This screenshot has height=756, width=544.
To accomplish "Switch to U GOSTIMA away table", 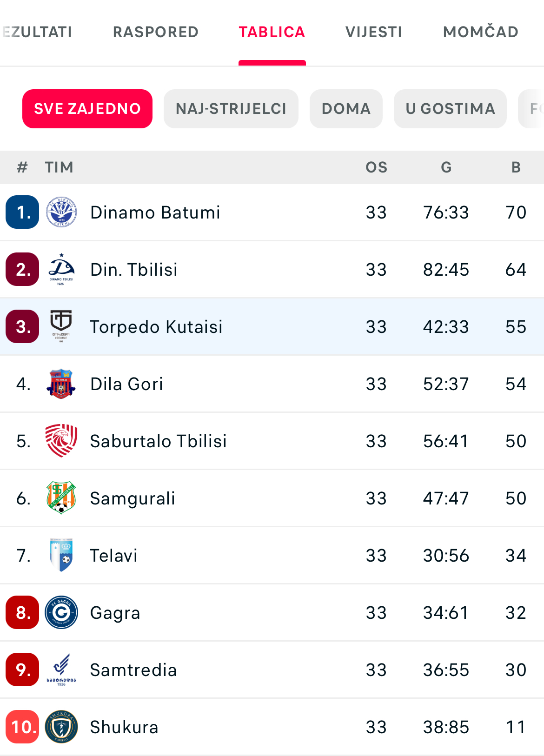I will [450, 109].
